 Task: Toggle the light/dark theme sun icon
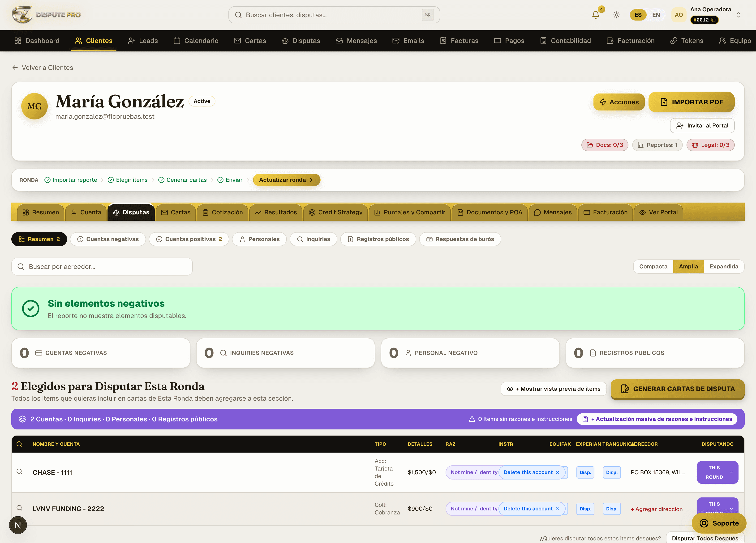click(x=616, y=15)
